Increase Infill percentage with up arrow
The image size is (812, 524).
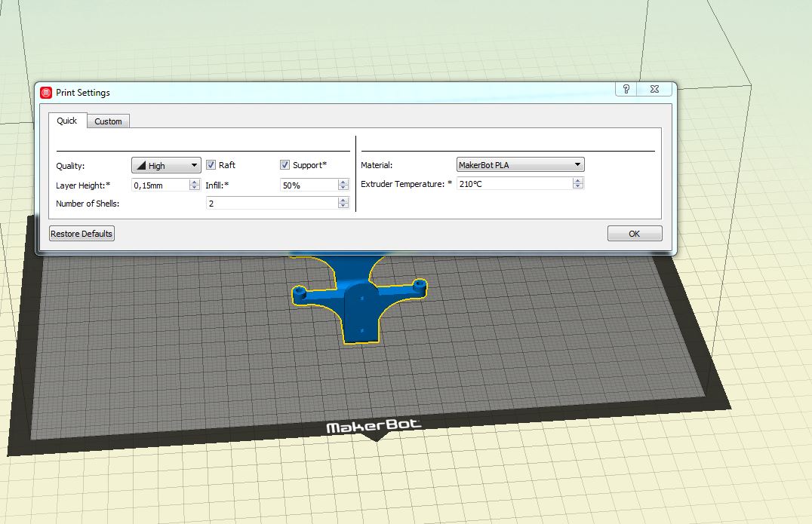tap(343, 182)
